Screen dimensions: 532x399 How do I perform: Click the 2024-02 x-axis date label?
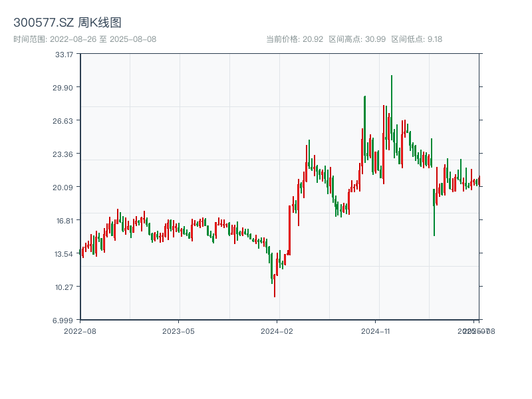click(x=277, y=331)
